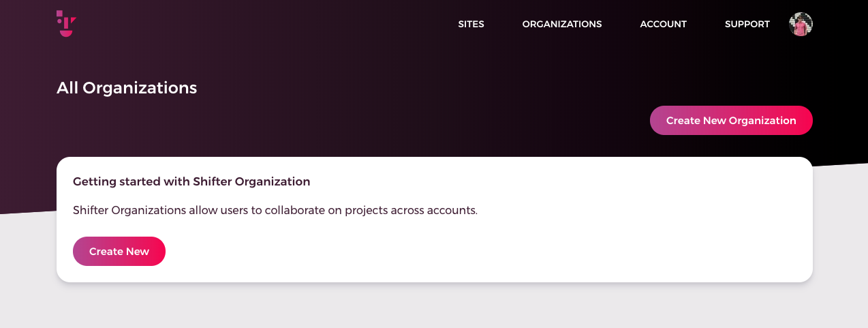
Task: Click the Create New button in card
Action: click(x=119, y=251)
